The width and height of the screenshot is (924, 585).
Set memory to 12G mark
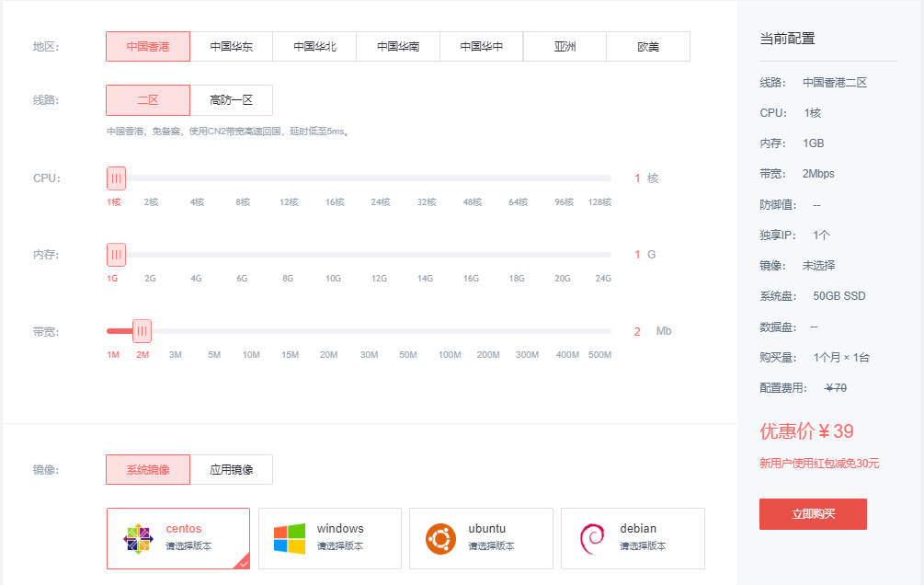point(379,279)
